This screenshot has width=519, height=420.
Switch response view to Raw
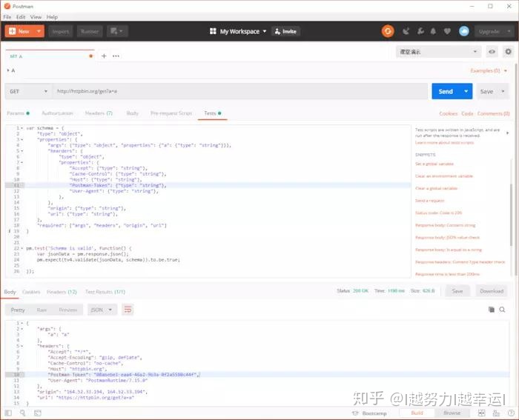click(x=42, y=310)
